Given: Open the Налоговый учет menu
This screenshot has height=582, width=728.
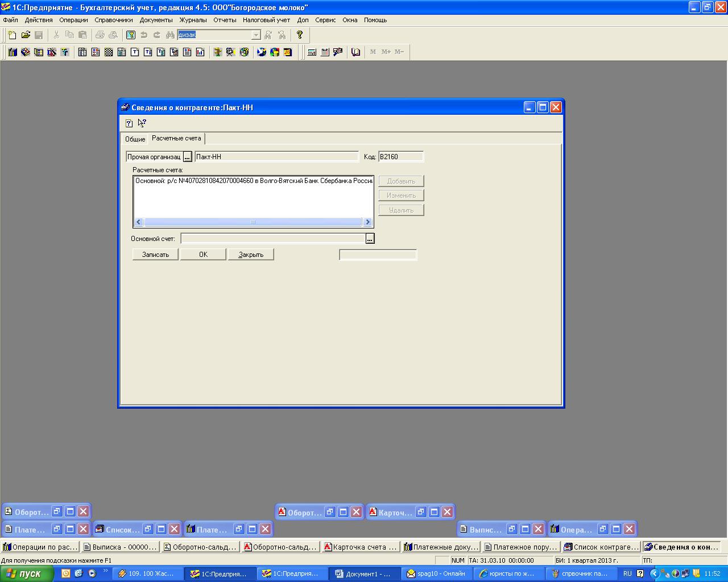Looking at the screenshot, I should (266, 20).
